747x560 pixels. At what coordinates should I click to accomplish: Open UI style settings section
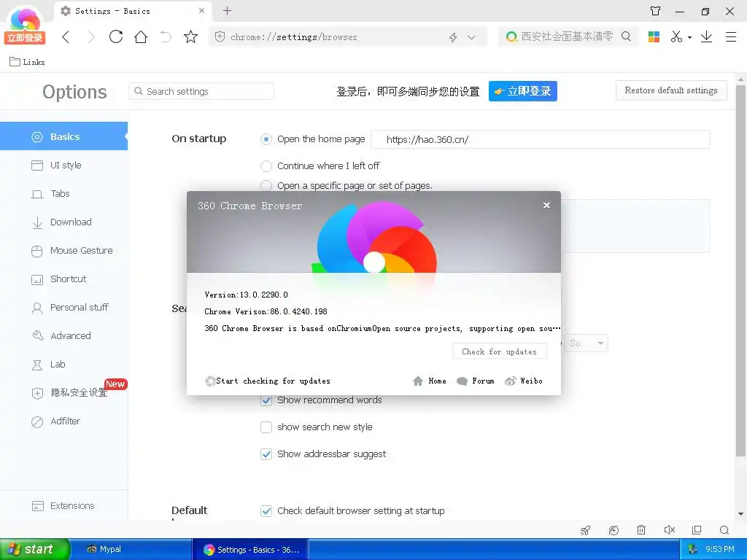pos(64,165)
